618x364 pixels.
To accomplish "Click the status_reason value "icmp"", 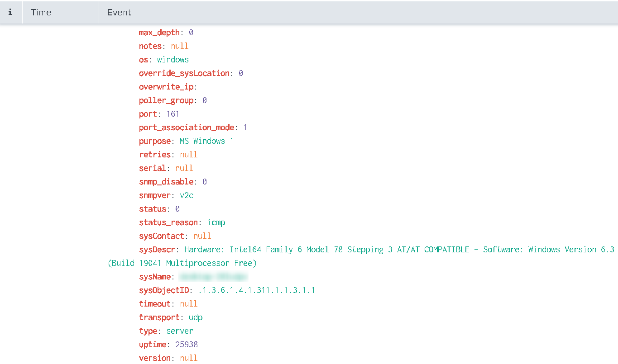I will point(216,222).
